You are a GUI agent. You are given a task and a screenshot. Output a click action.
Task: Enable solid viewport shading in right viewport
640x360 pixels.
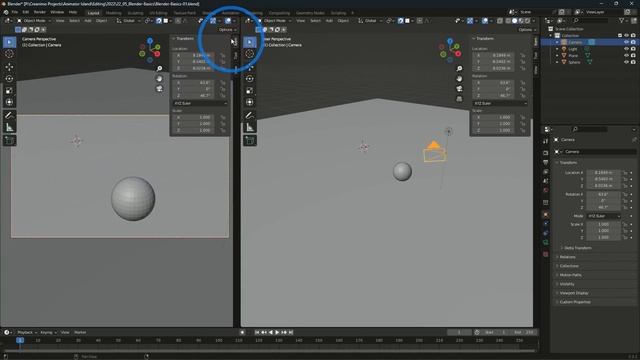[514, 20]
